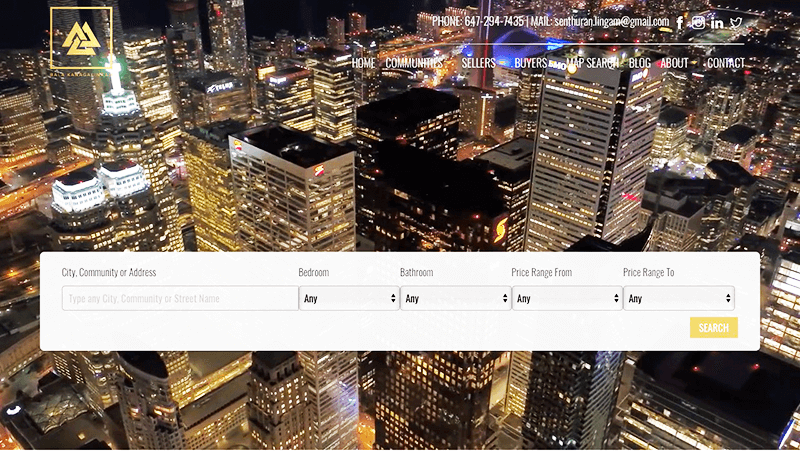Click the Bedroom label
The image size is (800, 460).
[x=314, y=272]
